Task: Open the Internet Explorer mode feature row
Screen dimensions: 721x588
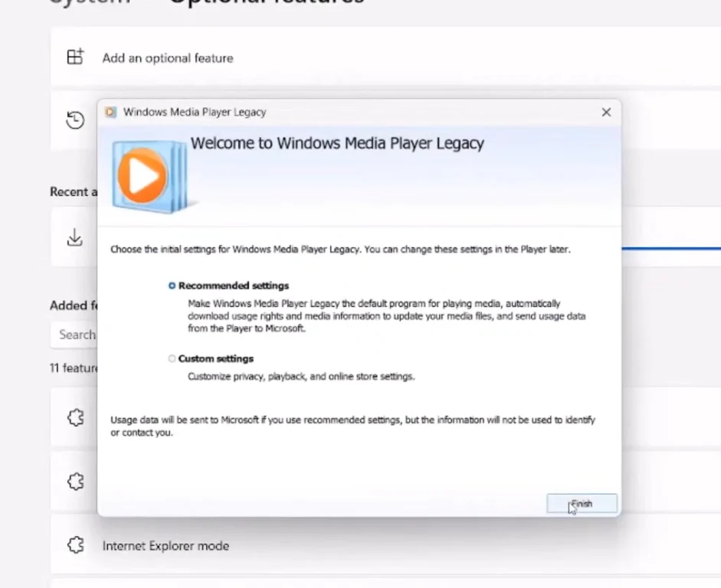Action: click(386, 545)
